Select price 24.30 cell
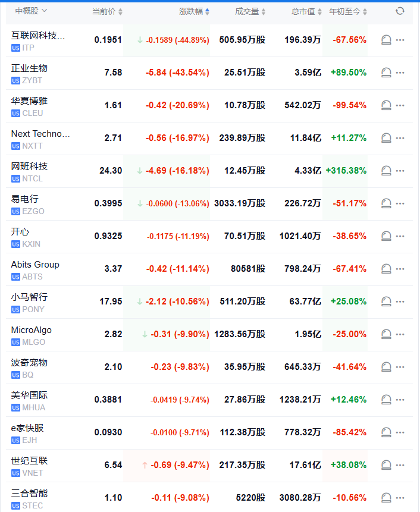 (x=111, y=171)
